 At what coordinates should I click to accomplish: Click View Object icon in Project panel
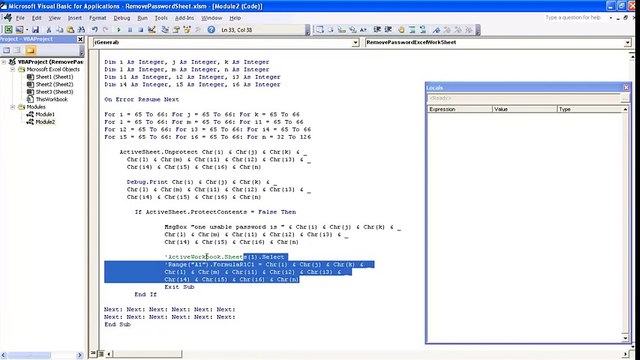click(17, 50)
